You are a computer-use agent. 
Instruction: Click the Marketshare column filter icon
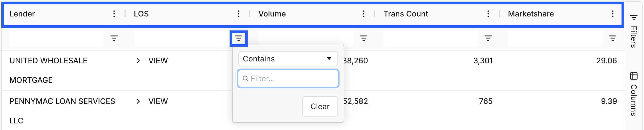[x=613, y=38]
